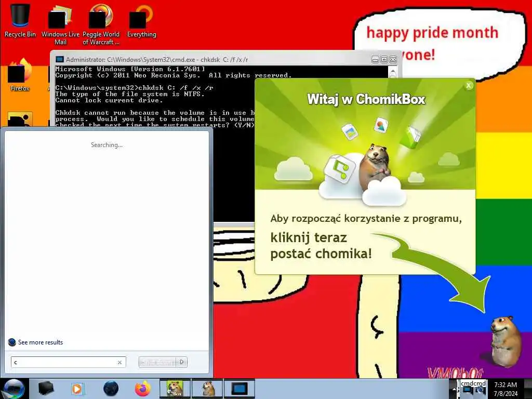Click the music file icon in banner
Screen dimensions: 532x399
339,168
